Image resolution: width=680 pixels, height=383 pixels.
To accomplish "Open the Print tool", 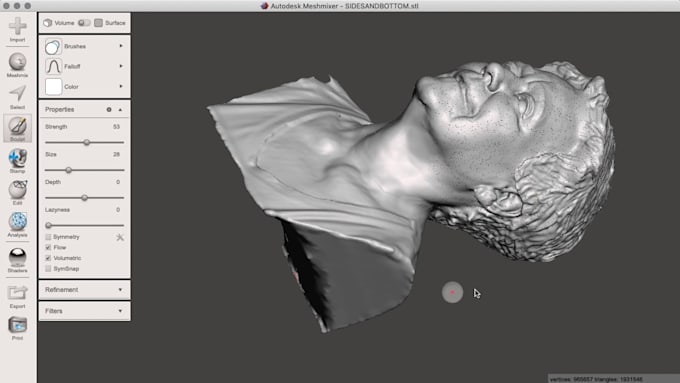I will click(17, 328).
